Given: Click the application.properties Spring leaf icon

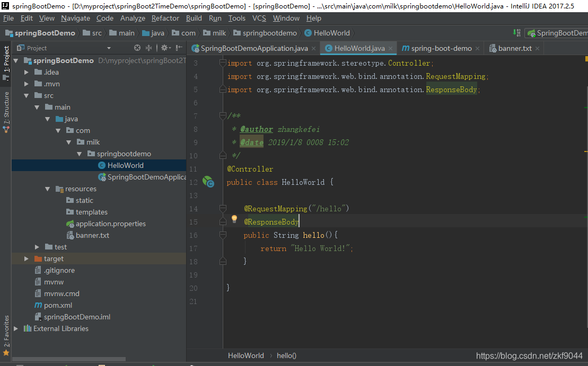Looking at the screenshot, I should [70, 224].
